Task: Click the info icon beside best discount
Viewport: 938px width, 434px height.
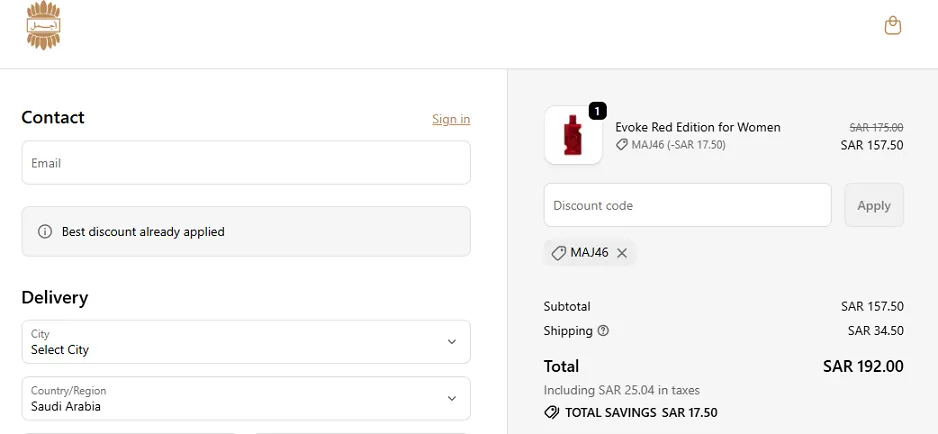Action: (45, 232)
